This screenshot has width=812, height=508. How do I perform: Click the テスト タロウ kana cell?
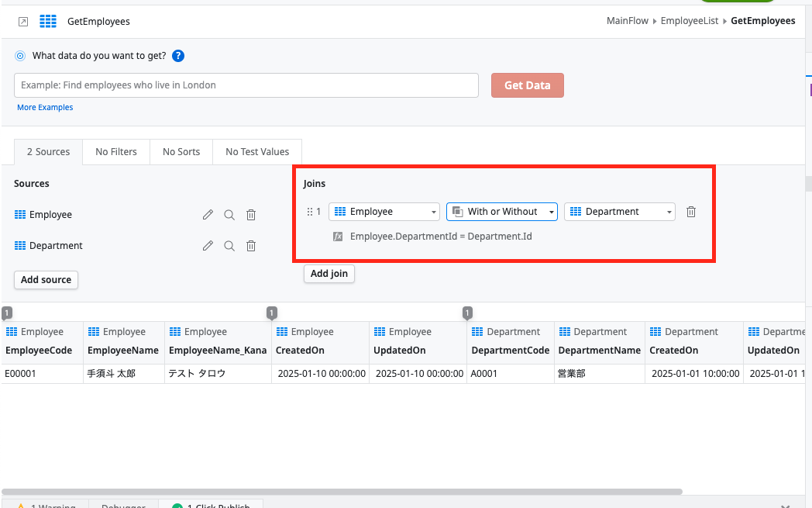[218, 374]
